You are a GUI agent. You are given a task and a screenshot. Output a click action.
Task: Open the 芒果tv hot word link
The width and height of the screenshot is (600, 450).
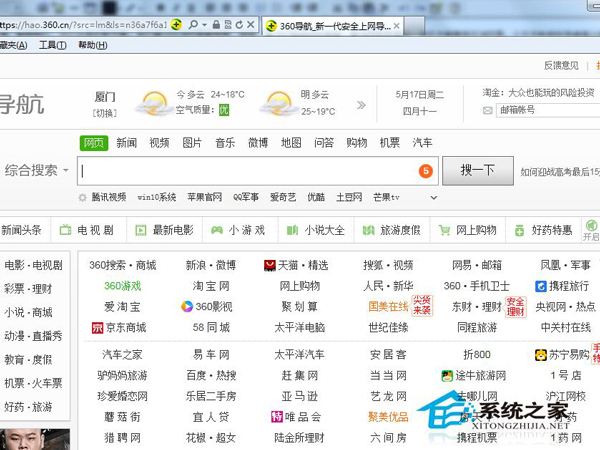pos(386,197)
